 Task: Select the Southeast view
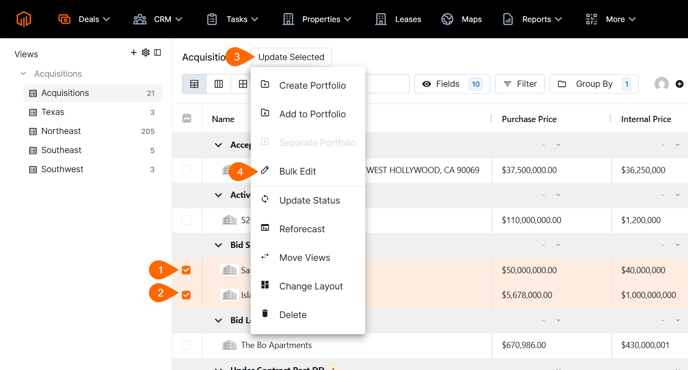tap(93, 150)
